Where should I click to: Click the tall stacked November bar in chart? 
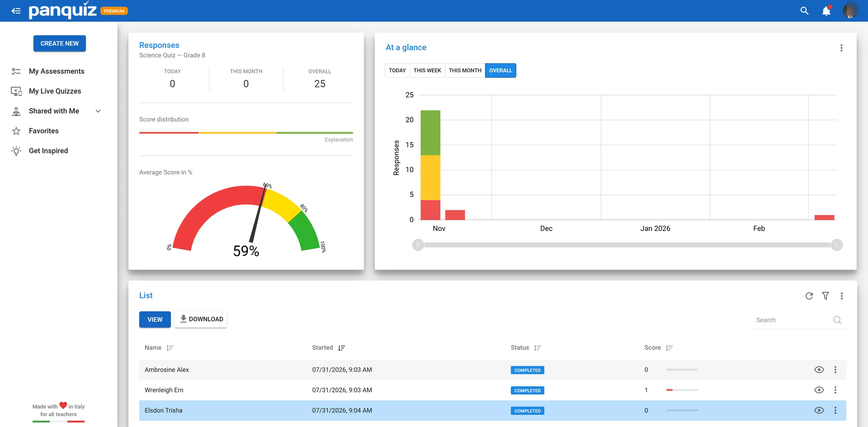click(x=430, y=165)
